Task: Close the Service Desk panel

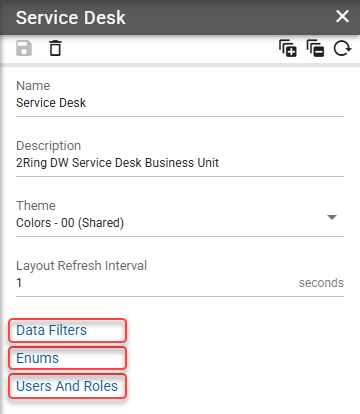Action: pos(342,16)
